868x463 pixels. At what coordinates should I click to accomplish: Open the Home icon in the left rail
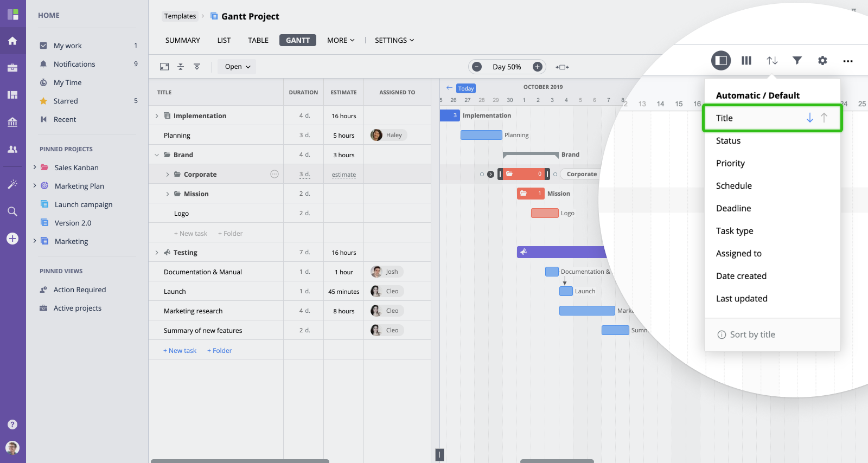12,41
